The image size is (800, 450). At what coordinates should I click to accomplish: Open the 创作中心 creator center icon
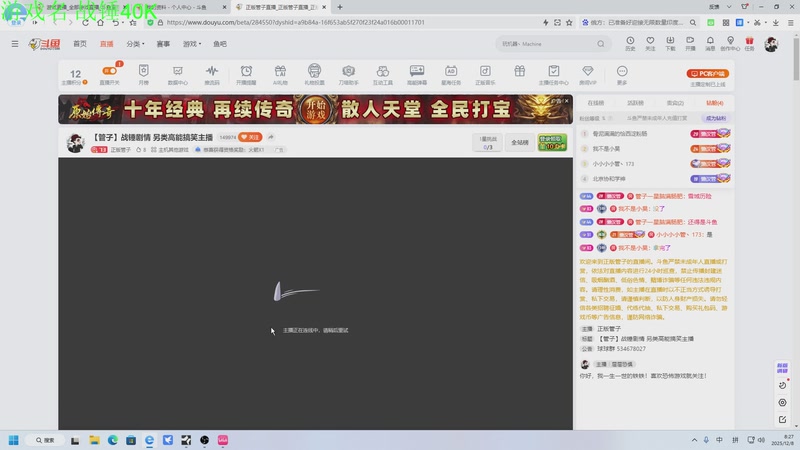tap(730, 43)
